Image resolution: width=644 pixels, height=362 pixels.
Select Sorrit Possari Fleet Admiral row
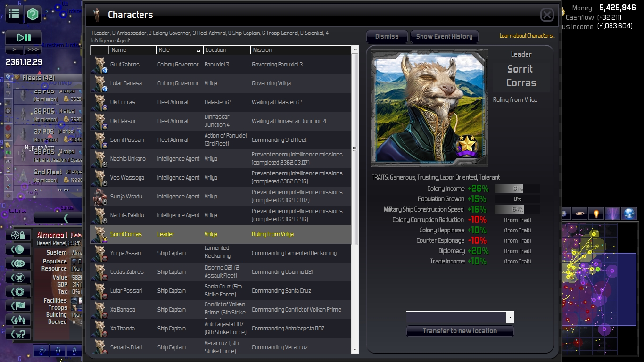[221, 140]
